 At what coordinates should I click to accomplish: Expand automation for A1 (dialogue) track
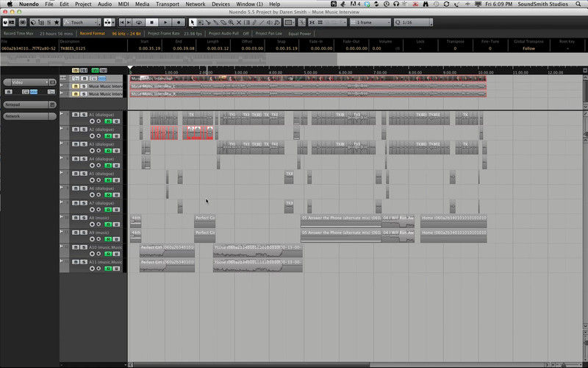62,113
